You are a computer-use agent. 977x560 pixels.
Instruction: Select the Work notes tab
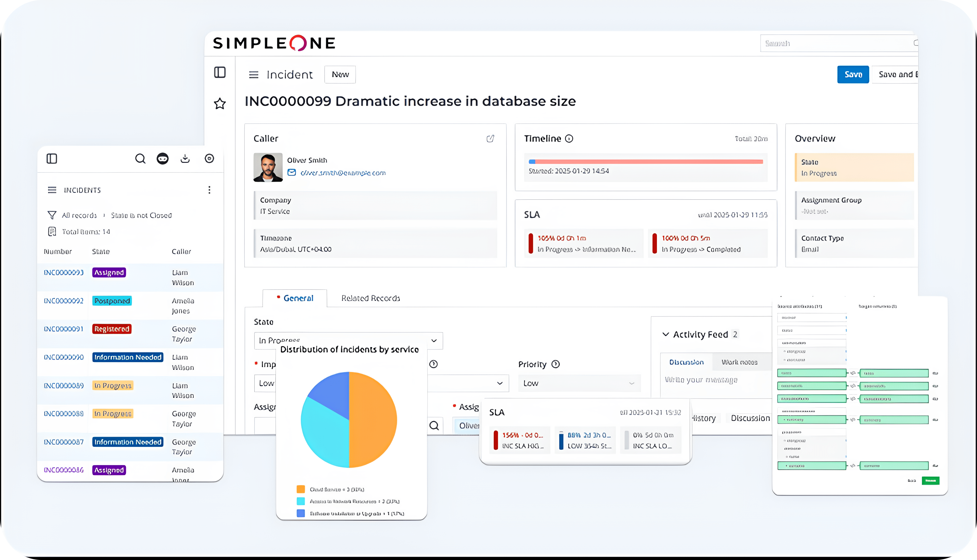tap(739, 362)
